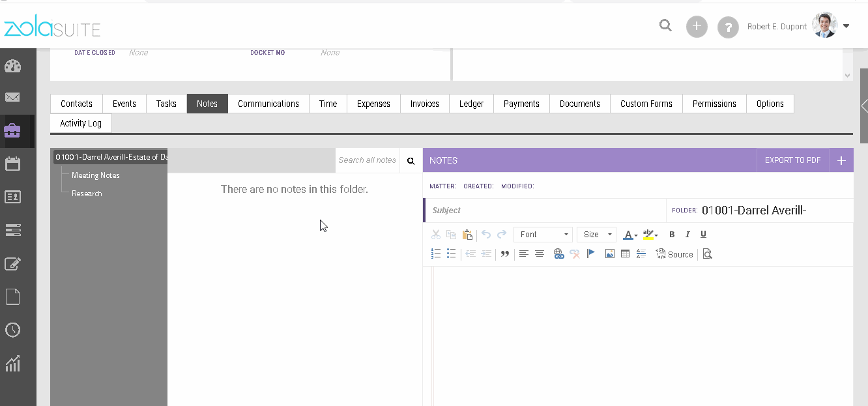Insert an image in the note

pos(610,254)
